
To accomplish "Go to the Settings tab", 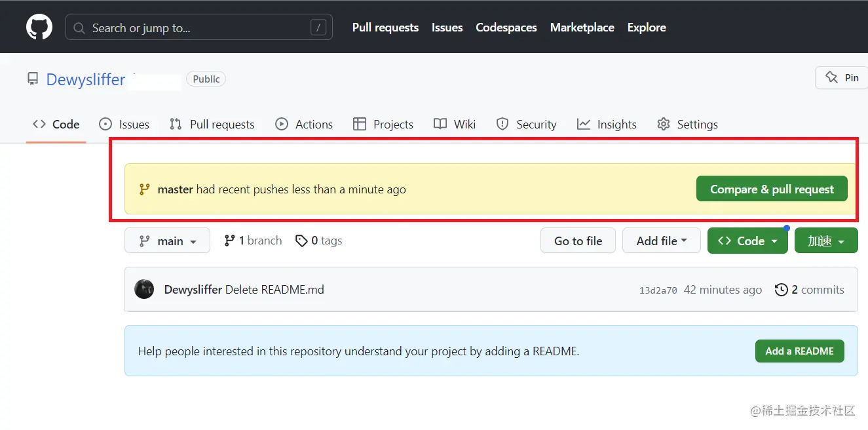I will 688,125.
